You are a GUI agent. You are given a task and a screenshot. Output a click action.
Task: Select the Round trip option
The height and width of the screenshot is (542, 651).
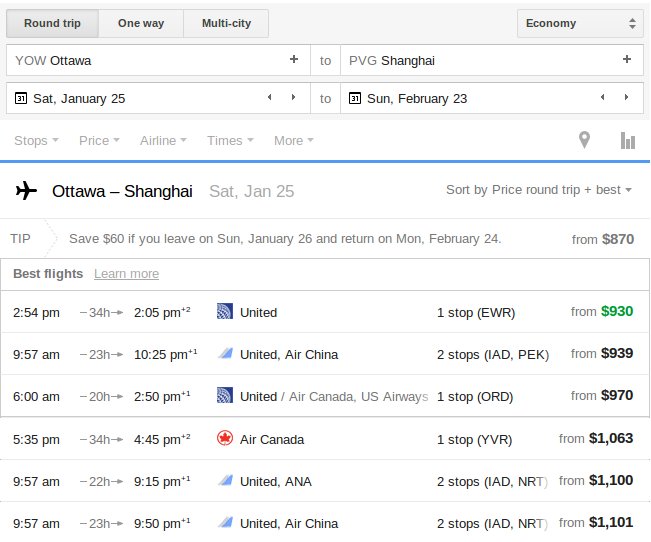tap(53, 23)
